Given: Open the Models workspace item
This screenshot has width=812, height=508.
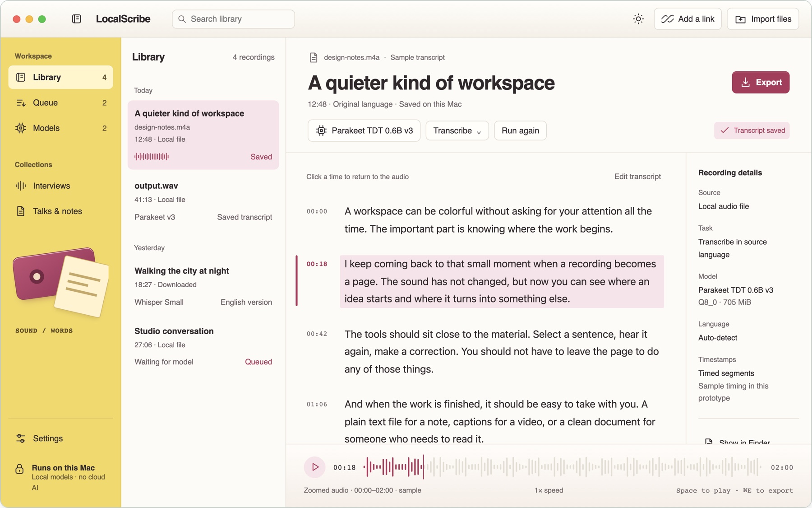Looking at the screenshot, I should [x=60, y=128].
